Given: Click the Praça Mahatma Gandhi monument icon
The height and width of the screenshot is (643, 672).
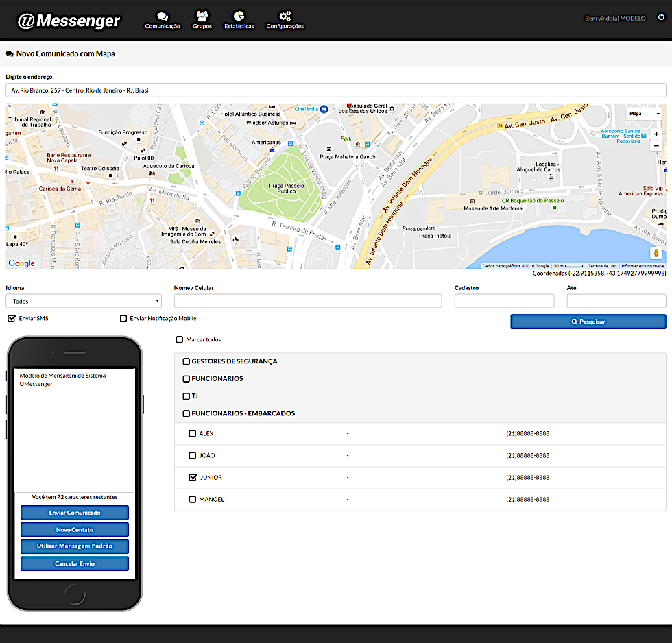Looking at the screenshot, I should coord(328,149).
